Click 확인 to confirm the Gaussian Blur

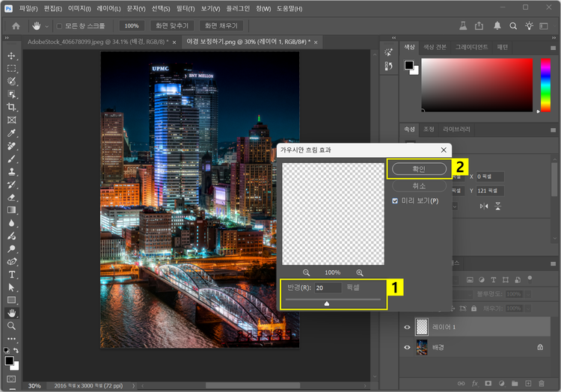(419, 169)
